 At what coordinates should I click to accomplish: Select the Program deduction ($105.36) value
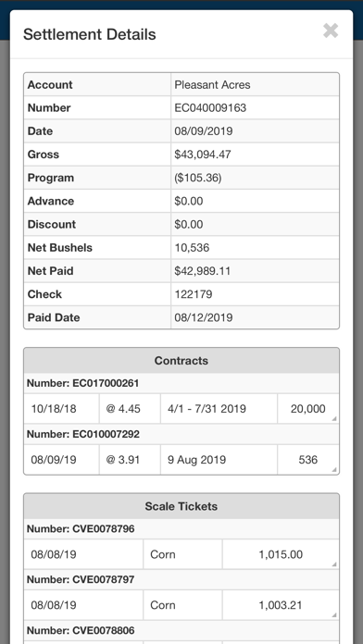coord(198,178)
